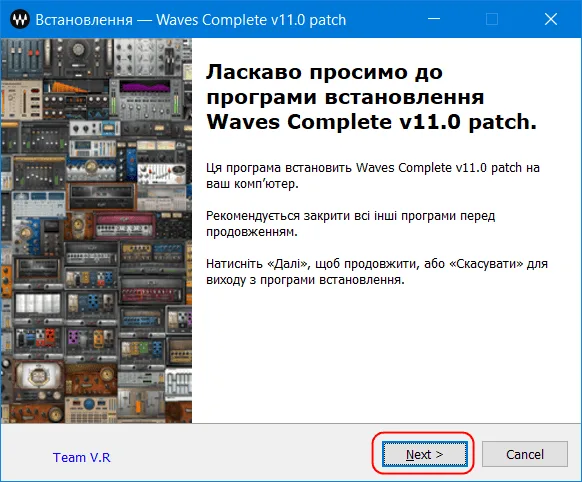Cancel the Waves patch installation

click(x=524, y=454)
